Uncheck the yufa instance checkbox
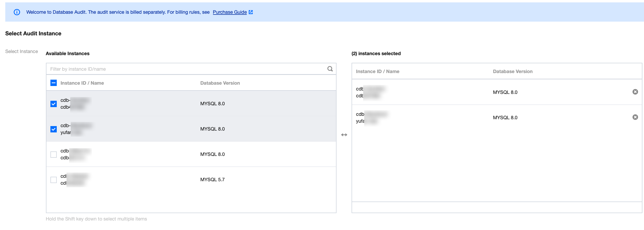 [x=54, y=129]
